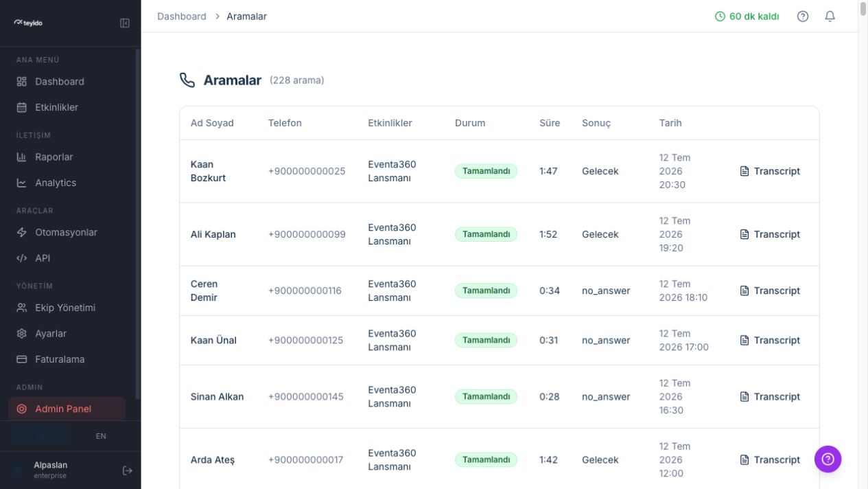
Task: Go back to Dashboard breadcrumb link
Action: coord(182,16)
